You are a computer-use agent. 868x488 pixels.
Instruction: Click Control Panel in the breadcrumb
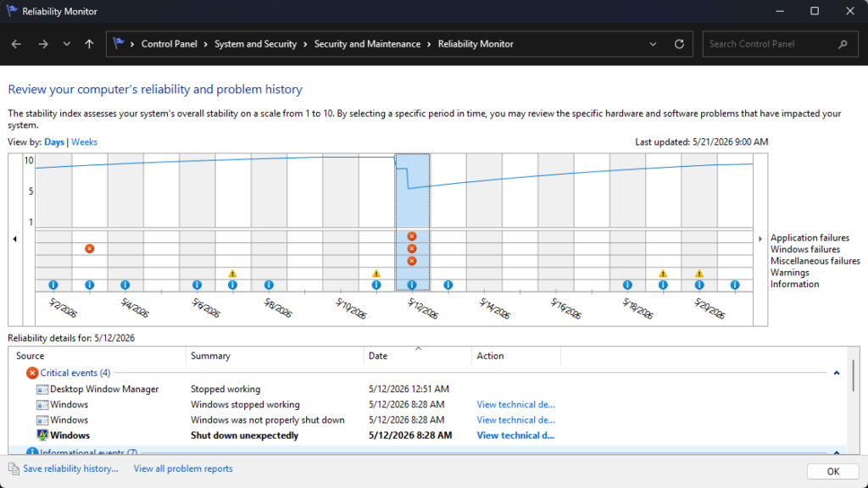[169, 44]
